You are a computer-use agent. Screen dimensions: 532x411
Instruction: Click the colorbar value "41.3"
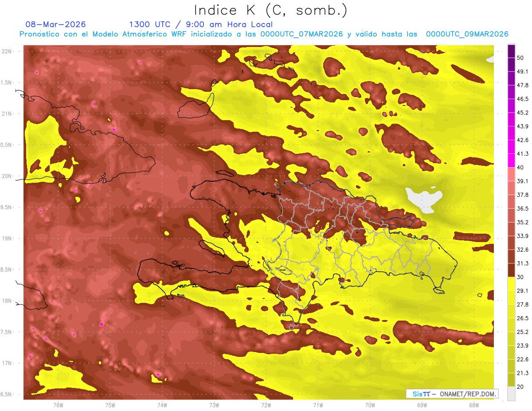coord(523,153)
